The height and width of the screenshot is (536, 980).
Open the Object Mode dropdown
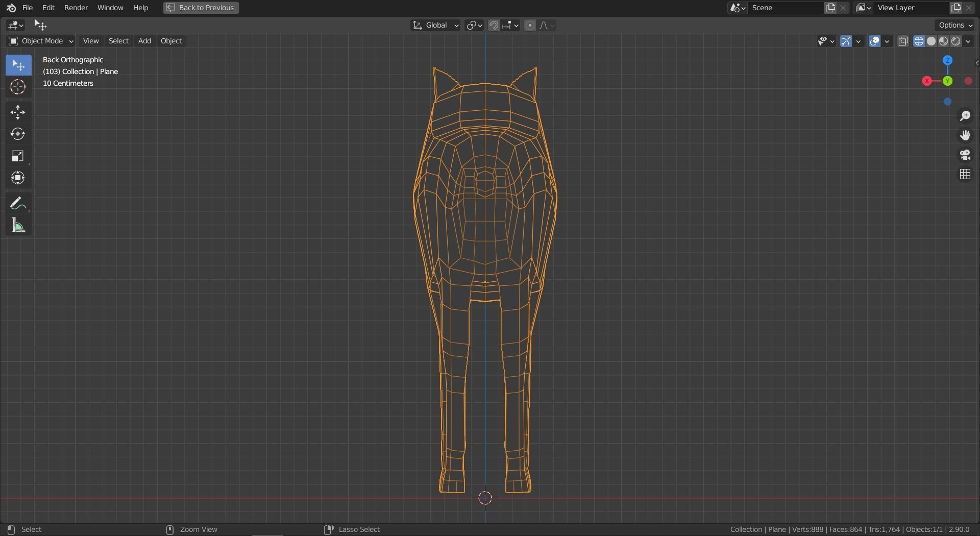coord(41,41)
